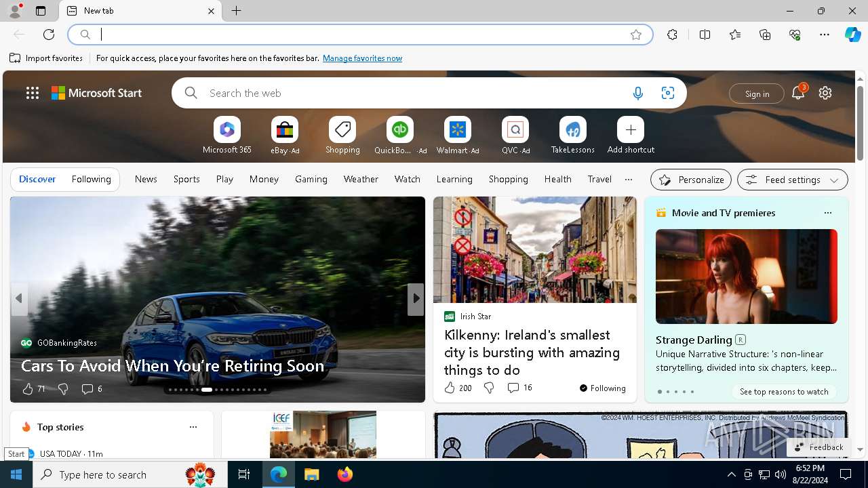
Task: Open the Strange Darling movie thumbnail
Action: (x=747, y=277)
